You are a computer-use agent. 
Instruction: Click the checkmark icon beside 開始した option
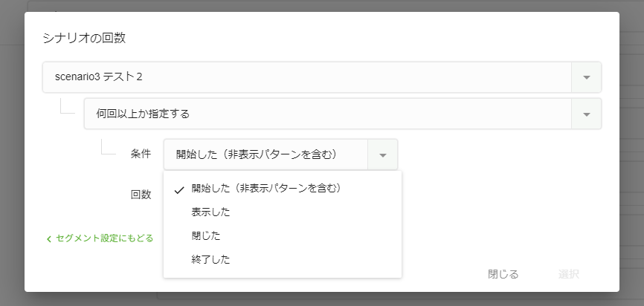coord(178,190)
